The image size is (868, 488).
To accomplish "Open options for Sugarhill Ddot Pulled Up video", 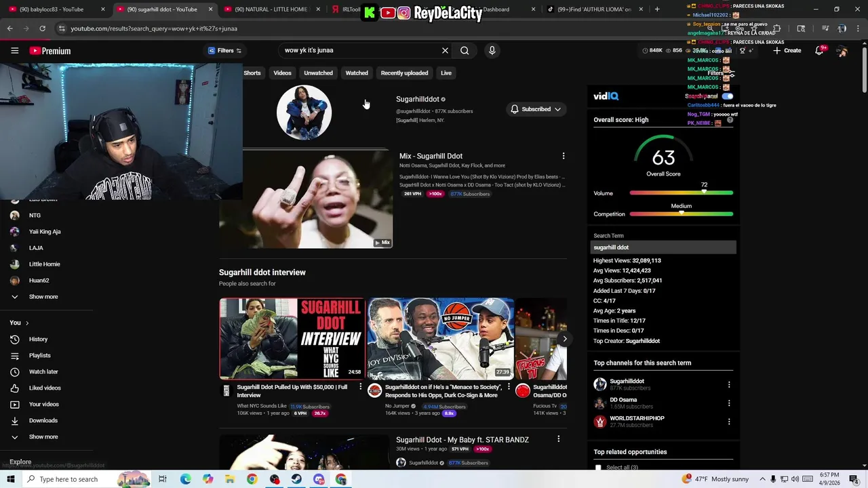I will point(361,387).
